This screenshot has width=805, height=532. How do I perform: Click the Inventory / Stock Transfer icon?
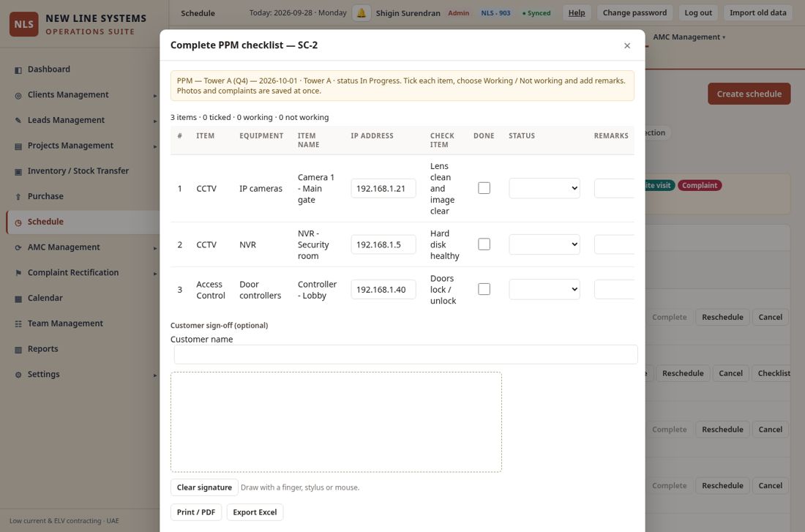pos(18,171)
